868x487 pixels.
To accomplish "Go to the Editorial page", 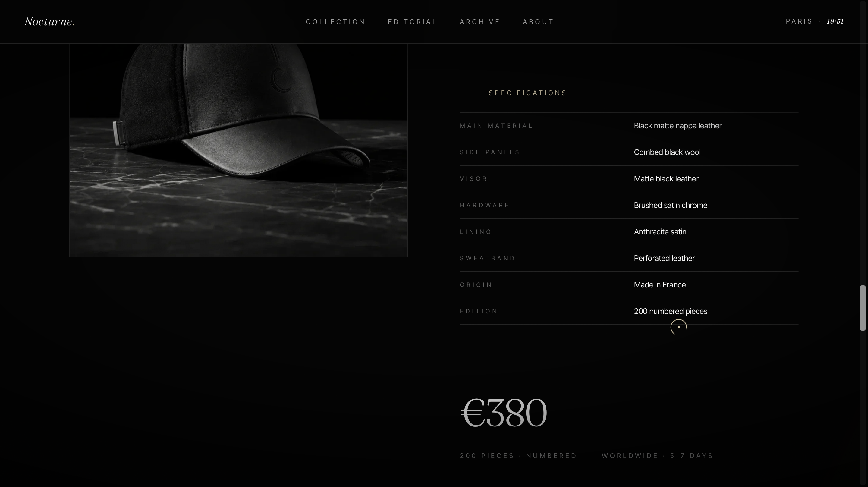I will click(x=412, y=22).
